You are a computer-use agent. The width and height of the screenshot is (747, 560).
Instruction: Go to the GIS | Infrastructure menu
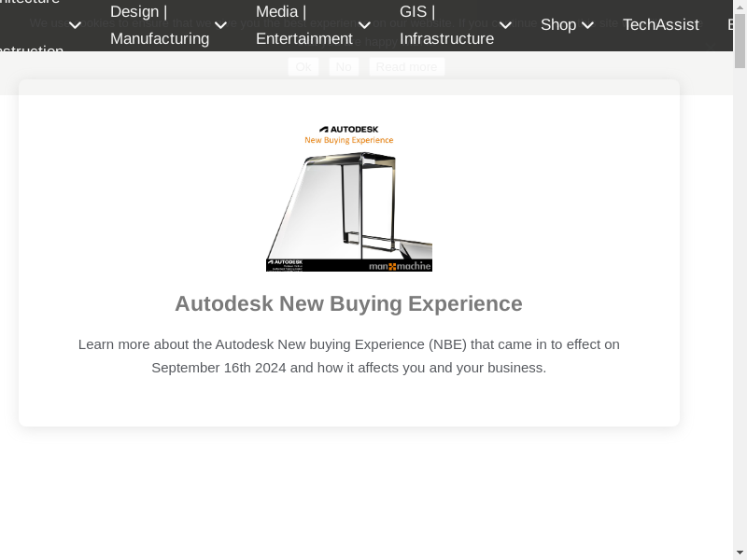coord(446,25)
